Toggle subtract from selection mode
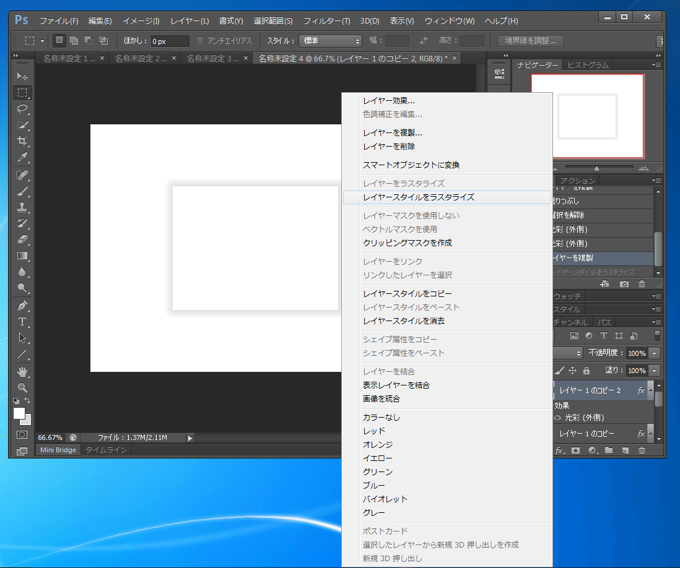 (x=89, y=40)
